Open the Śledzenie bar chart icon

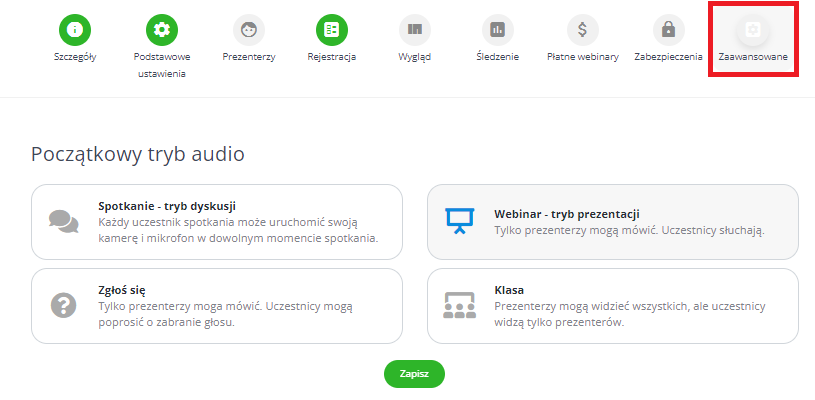(x=497, y=30)
